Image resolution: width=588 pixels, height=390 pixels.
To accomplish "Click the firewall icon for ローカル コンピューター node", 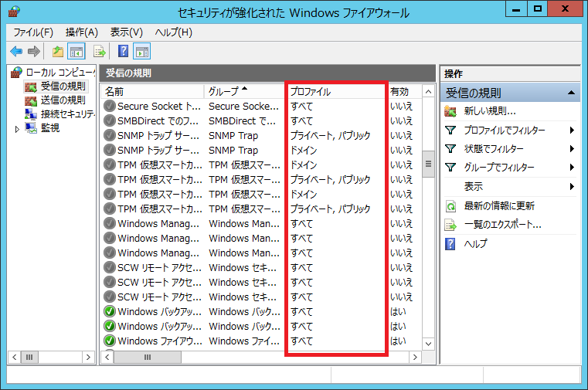I will click(16, 72).
